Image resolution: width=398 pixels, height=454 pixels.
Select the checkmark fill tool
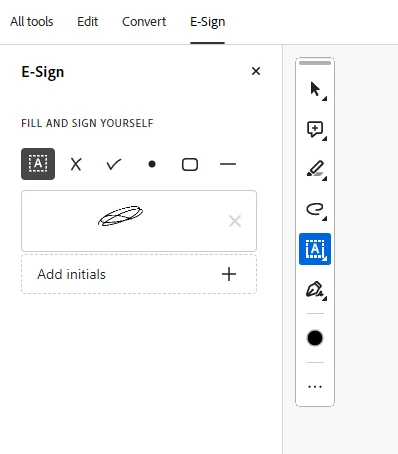(x=114, y=164)
